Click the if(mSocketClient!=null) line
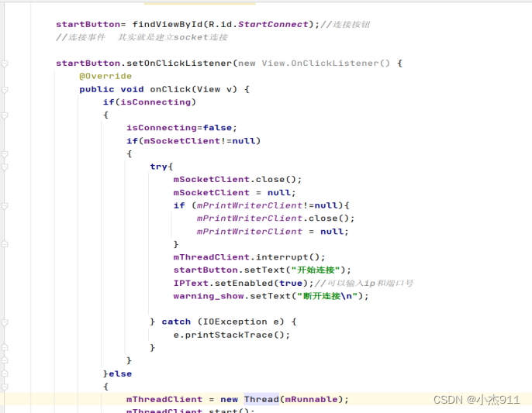 [193, 141]
